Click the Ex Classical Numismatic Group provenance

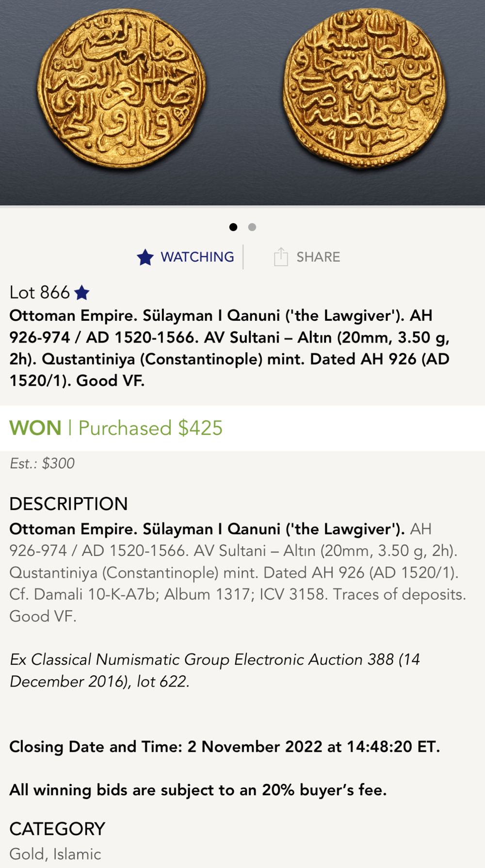pyautogui.click(x=215, y=670)
